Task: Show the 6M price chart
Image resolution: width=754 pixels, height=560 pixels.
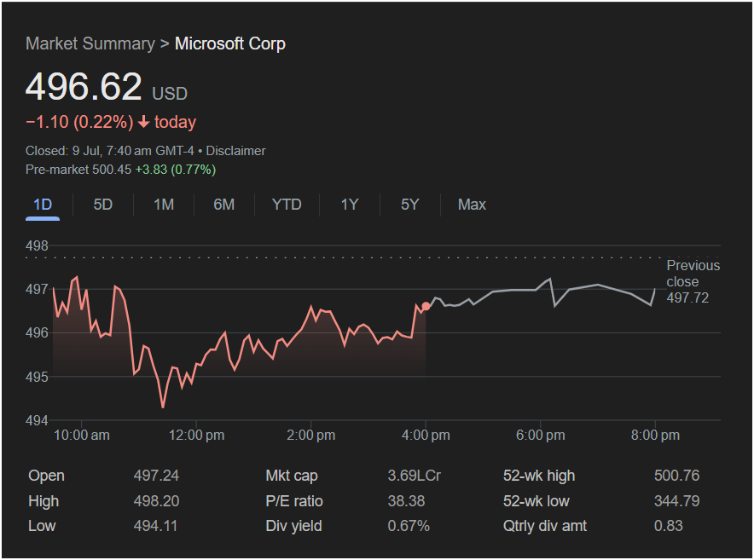Action: tap(224, 205)
